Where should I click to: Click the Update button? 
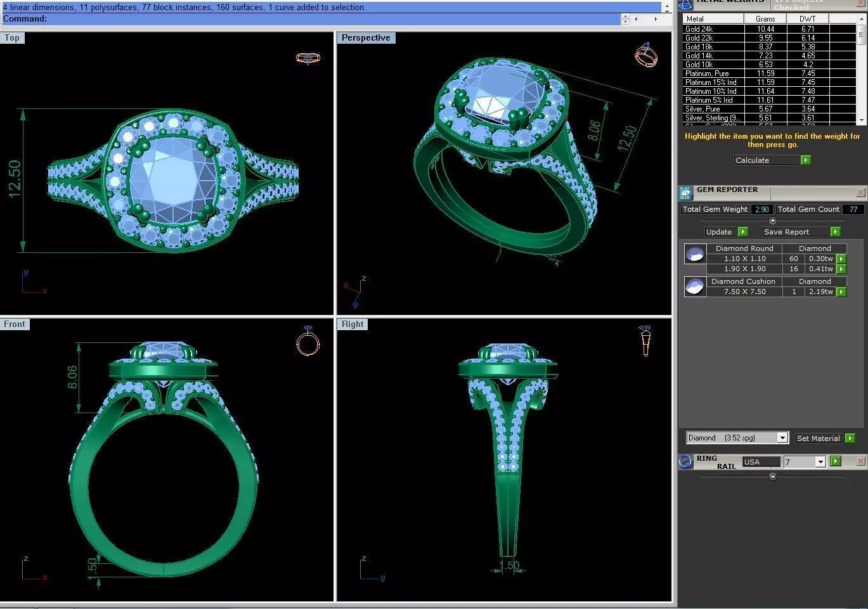pyautogui.click(x=722, y=232)
